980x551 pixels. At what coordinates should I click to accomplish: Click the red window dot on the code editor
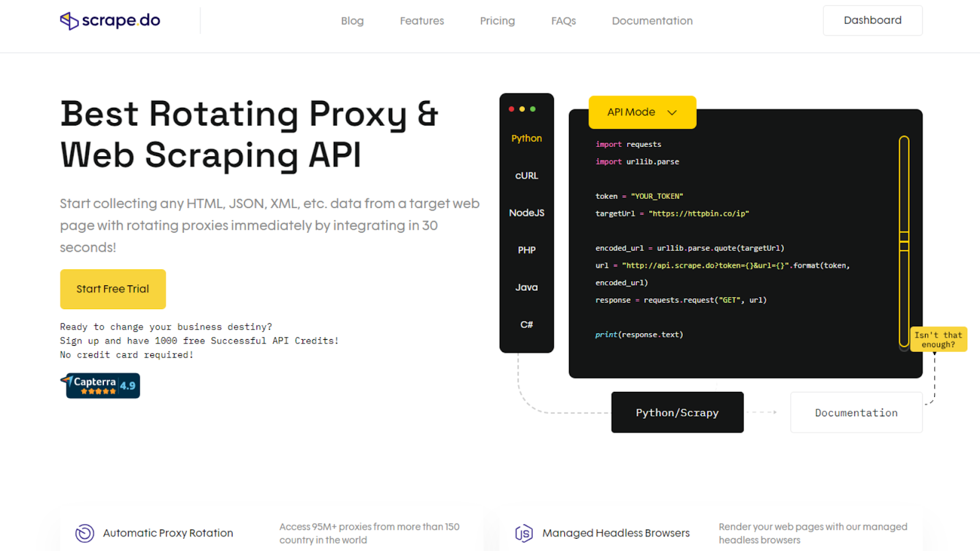[512, 109]
